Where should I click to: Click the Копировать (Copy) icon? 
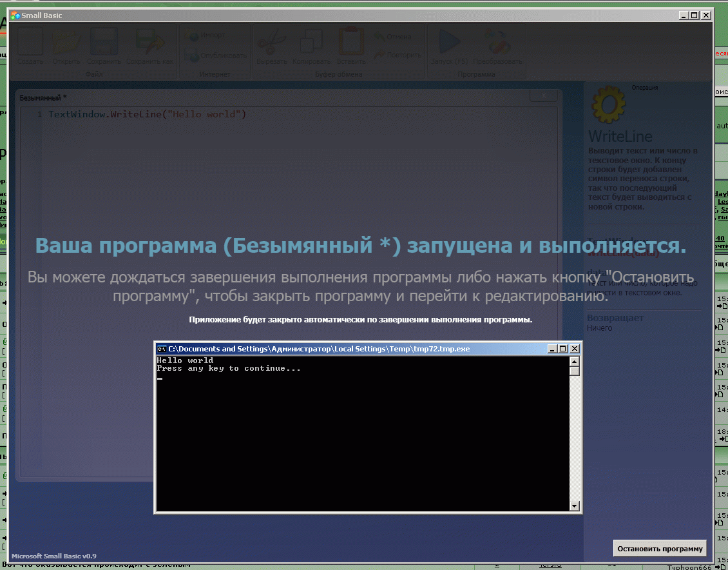pyautogui.click(x=311, y=43)
